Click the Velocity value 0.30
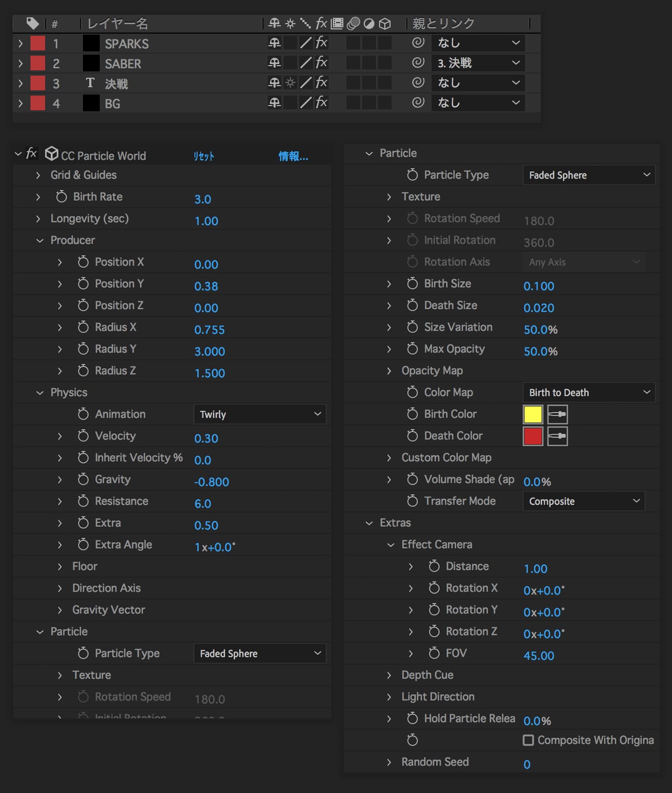 point(206,439)
